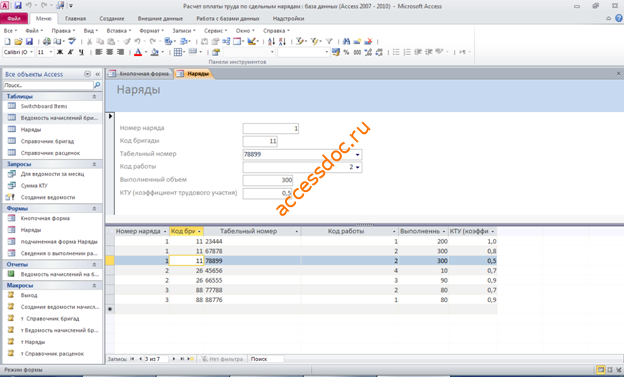
Task: Click the Find binoculars icon
Action: coord(346,41)
